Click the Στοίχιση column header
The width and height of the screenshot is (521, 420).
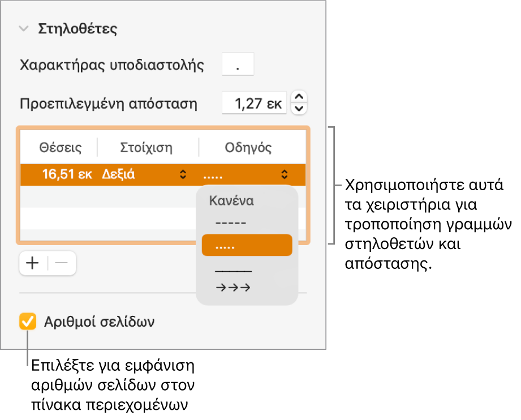[x=147, y=148]
